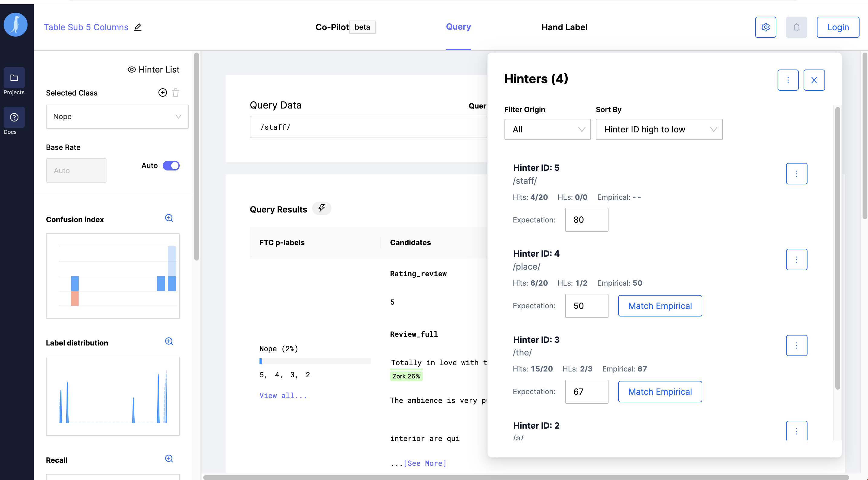Open the Projects folder in the sidebar
This screenshot has height=480, width=868.
pyautogui.click(x=14, y=78)
